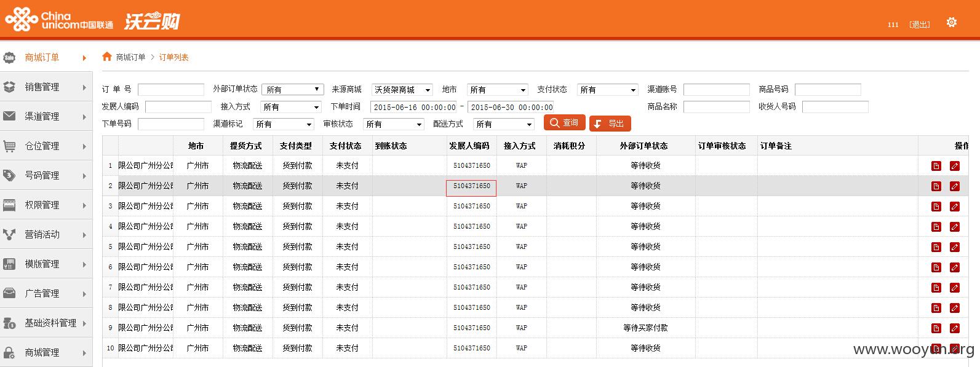Click the 渠道管理 envelope icon
The width and height of the screenshot is (980, 367).
[x=9, y=116]
